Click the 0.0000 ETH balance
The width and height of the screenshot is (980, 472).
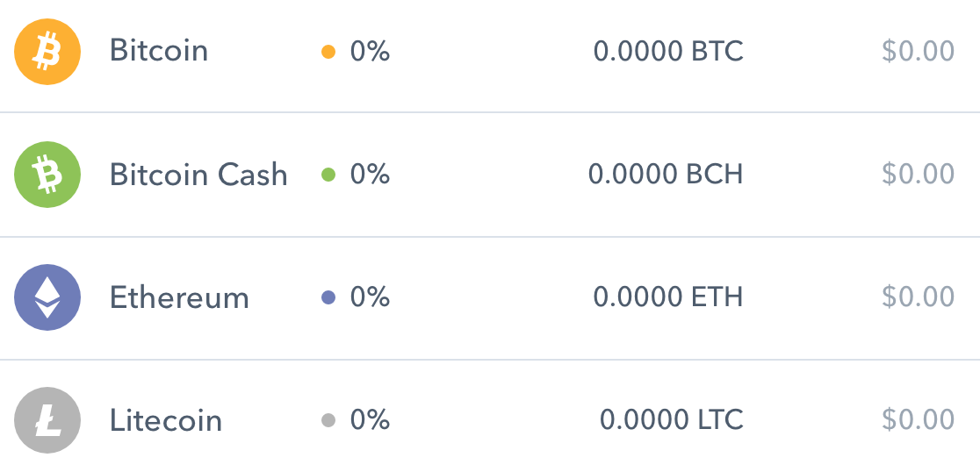(668, 297)
